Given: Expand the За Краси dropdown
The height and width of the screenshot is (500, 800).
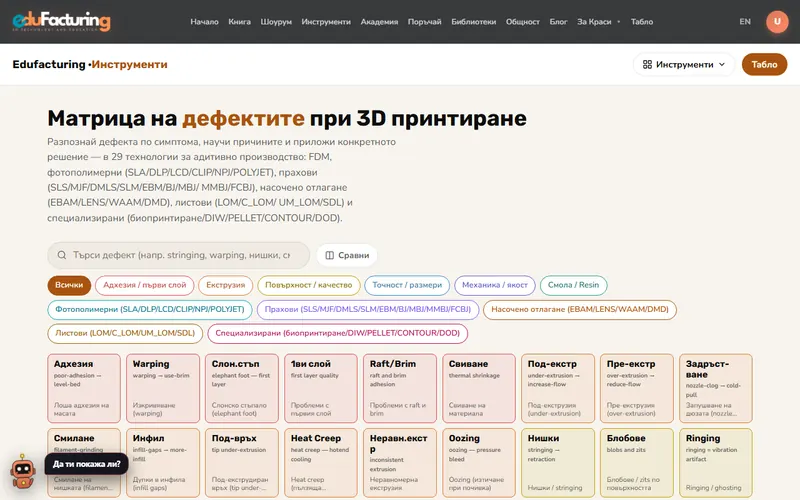Looking at the screenshot, I should (x=598, y=22).
